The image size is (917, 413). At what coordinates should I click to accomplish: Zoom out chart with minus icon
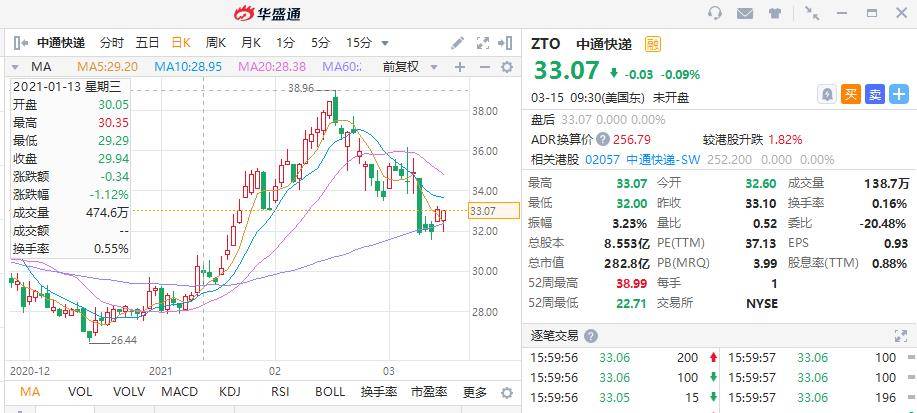pos(484,67)
